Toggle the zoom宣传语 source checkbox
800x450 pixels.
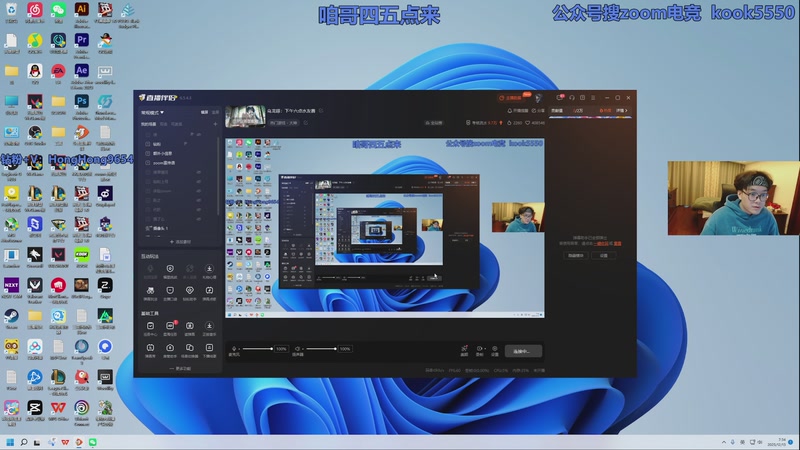coord(148,162)
